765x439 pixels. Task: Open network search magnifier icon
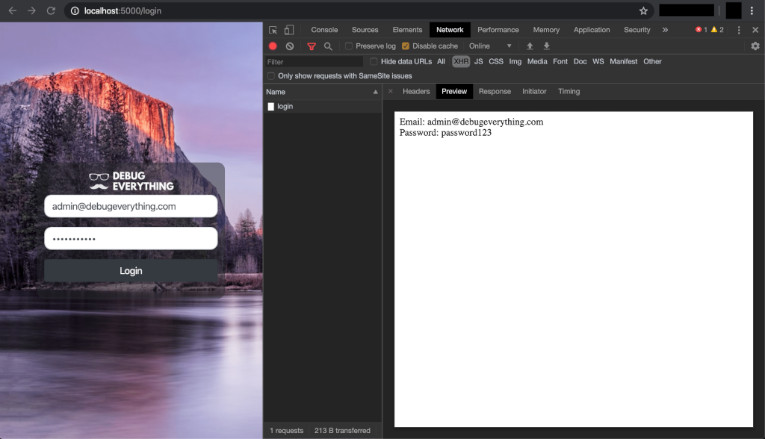pos(328,46)
